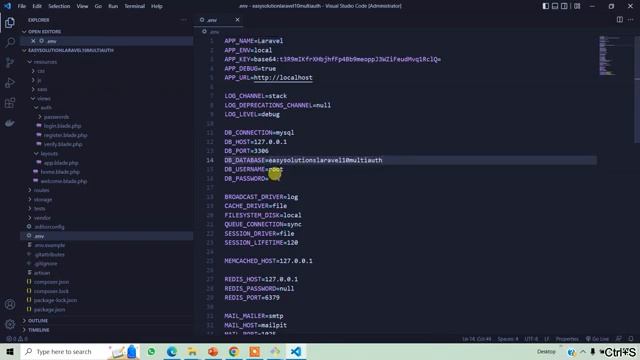Open the Extensions view

click(x=10, y=103)
